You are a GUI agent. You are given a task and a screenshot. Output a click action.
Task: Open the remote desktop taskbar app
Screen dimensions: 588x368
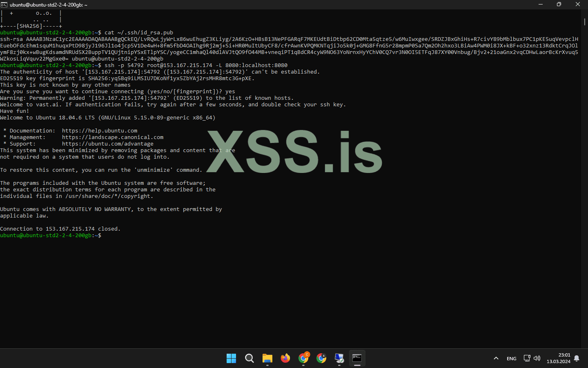[x=339, y=359]
